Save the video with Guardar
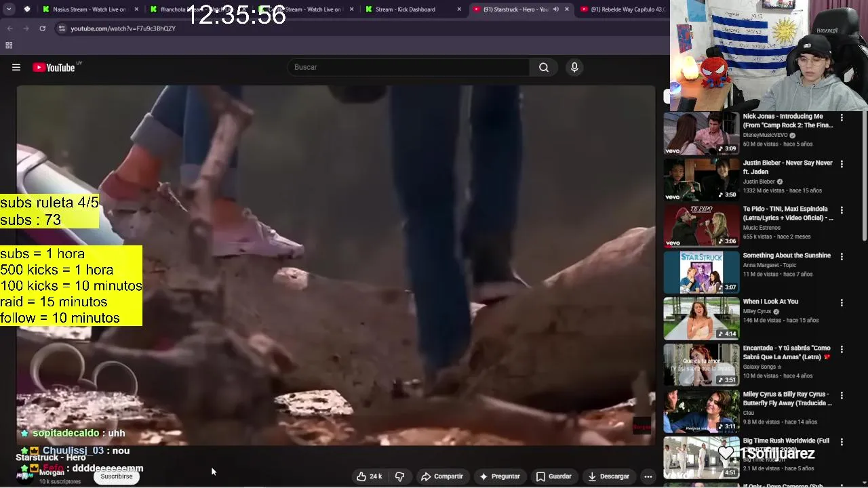 click(x=554, y=476)
